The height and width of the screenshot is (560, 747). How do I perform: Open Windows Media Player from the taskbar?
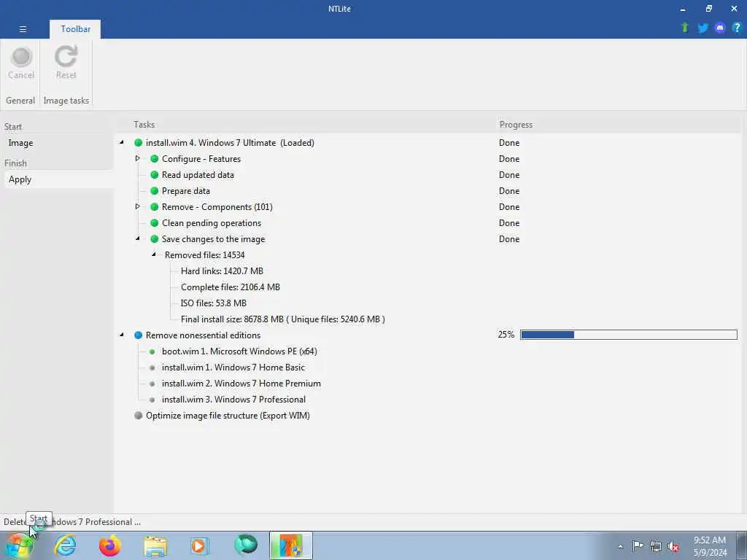(x=200, y=545)
